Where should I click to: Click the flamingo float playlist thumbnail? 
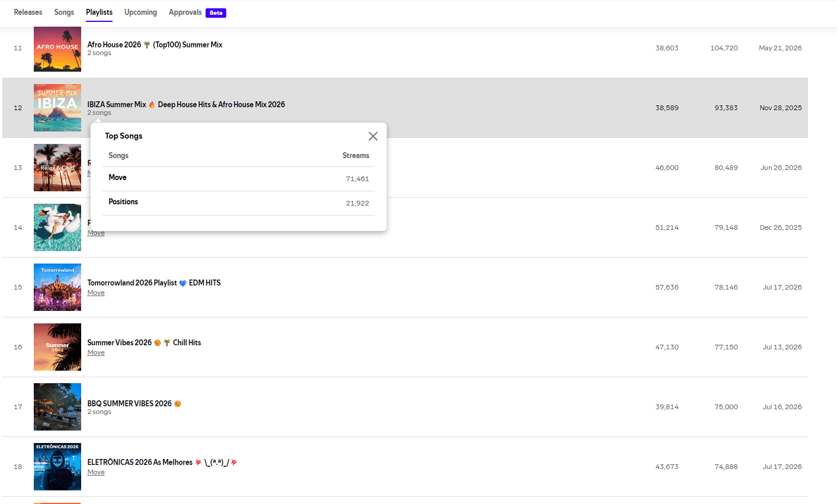click(x=57, y=227)
